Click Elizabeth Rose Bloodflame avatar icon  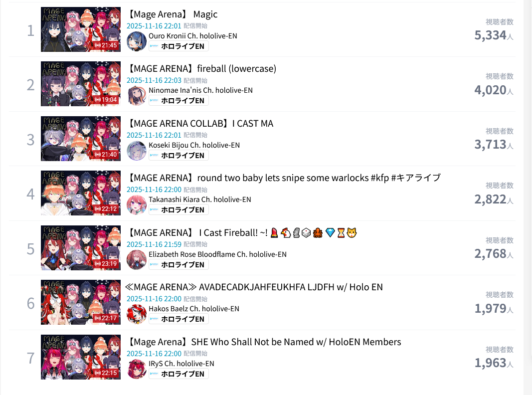137,260
